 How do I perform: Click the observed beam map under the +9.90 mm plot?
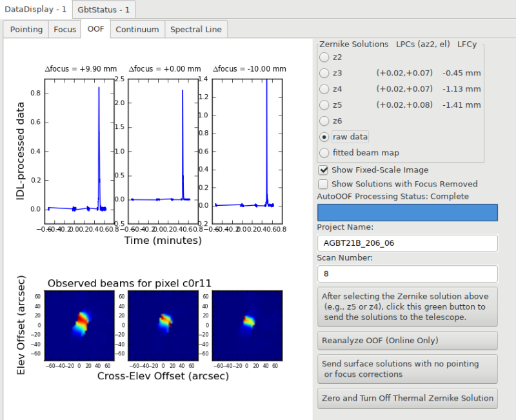click(79, 326)
